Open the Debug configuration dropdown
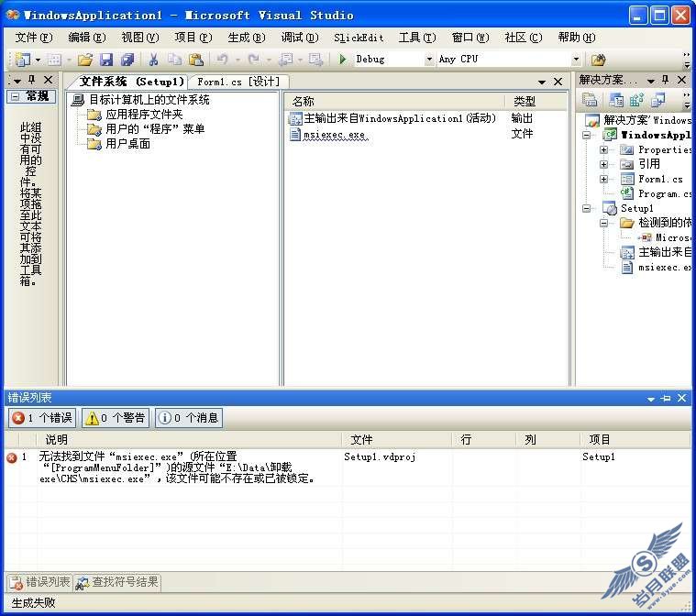Viewport: 696px width, 616px height. click(x=429, y=59)
